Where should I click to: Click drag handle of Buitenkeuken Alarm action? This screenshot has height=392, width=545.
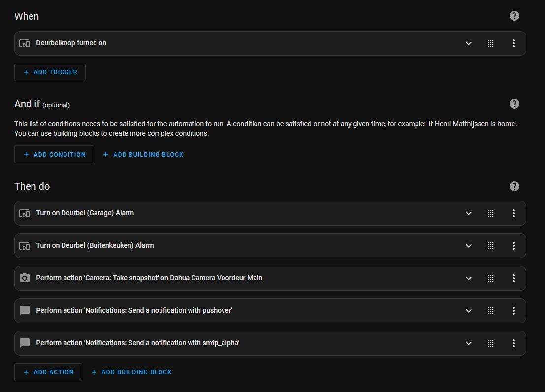tap(490, 246)
